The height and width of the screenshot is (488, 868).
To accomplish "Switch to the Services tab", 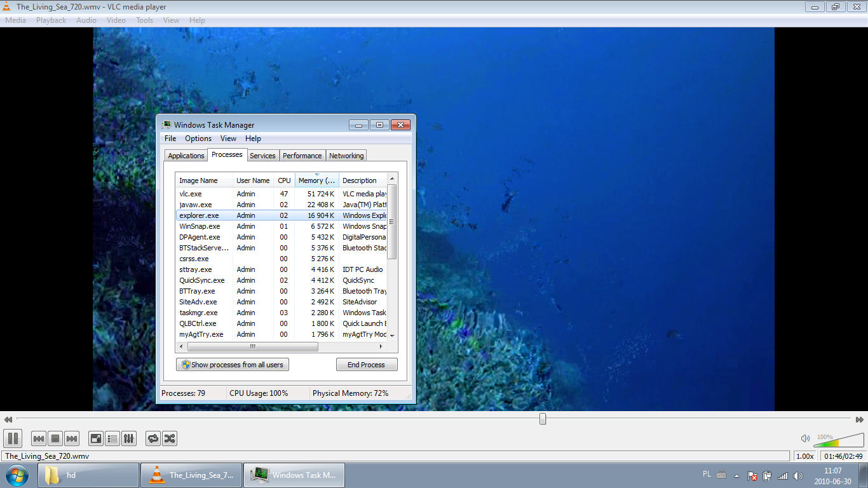I will 262,156.
